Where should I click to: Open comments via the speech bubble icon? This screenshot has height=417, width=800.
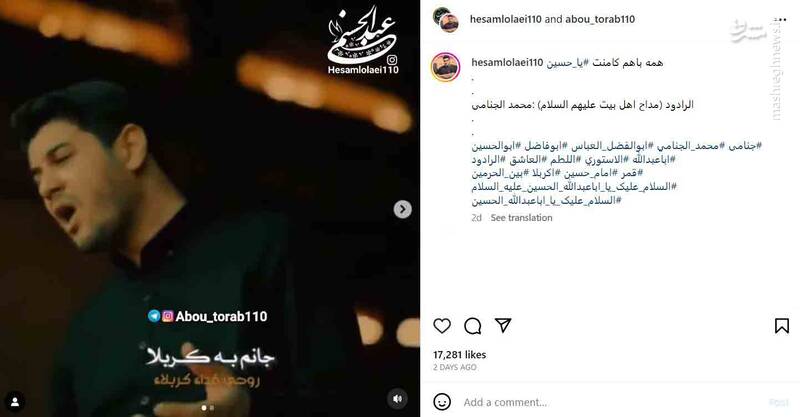(472, 326)
